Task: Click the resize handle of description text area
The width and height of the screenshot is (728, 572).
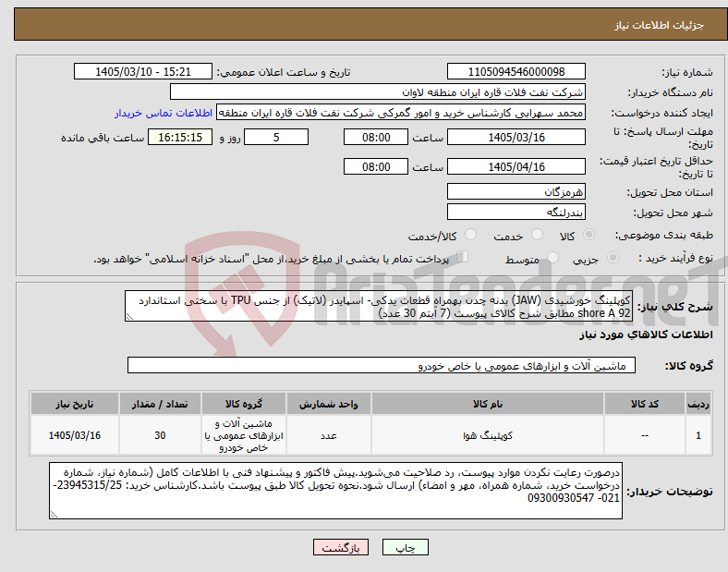Action: (129, 317)
